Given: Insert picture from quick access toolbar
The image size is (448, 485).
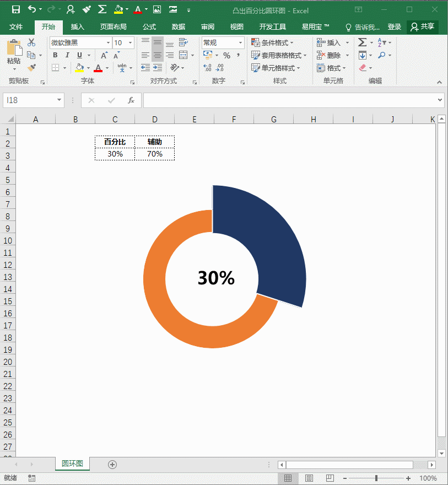Looking at the screenshot, I should coord(157,9).
